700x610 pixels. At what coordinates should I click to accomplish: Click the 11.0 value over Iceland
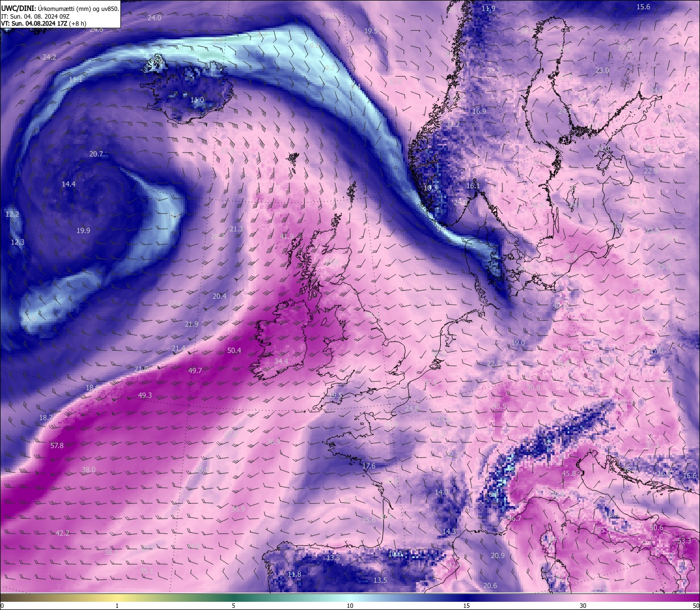[x=197, y=100]
